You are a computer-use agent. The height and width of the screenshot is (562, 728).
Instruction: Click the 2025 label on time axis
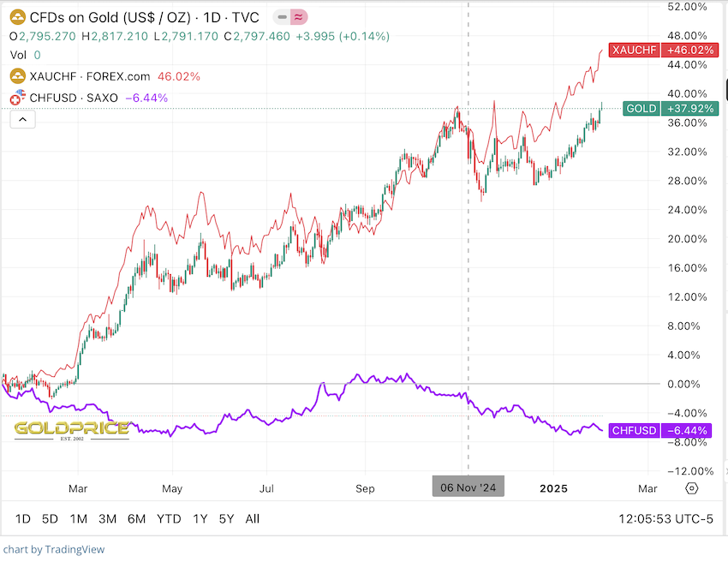[x=553, y=488]
